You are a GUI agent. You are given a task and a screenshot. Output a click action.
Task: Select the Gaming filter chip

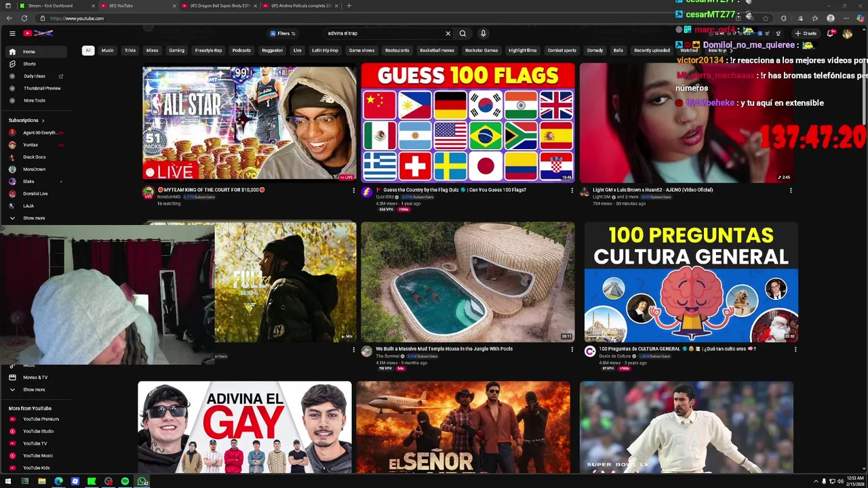pyautogui.click(x=177, y=50)
